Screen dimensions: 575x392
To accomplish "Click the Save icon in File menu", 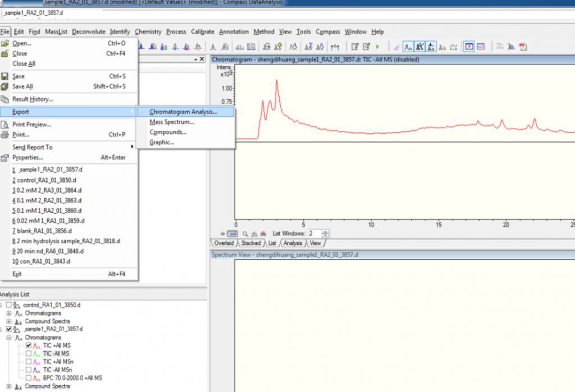I will pos(6,76).
